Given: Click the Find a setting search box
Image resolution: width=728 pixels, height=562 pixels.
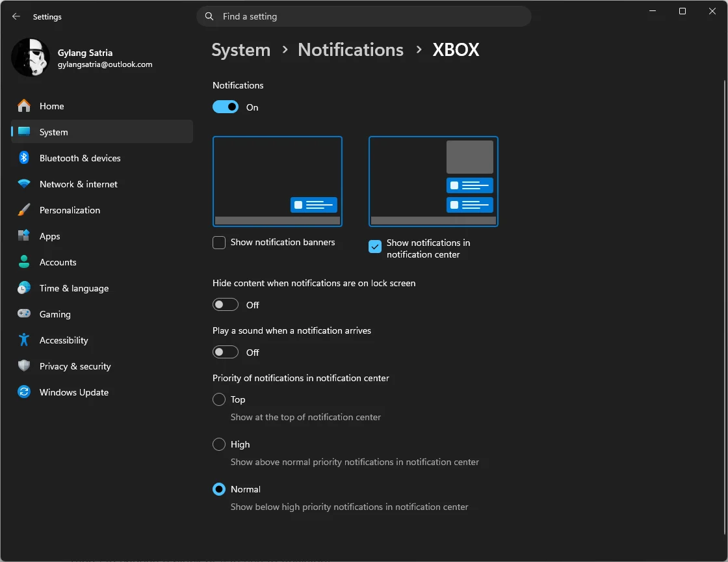Looking at the screenshot, I should tap(364, 16).
